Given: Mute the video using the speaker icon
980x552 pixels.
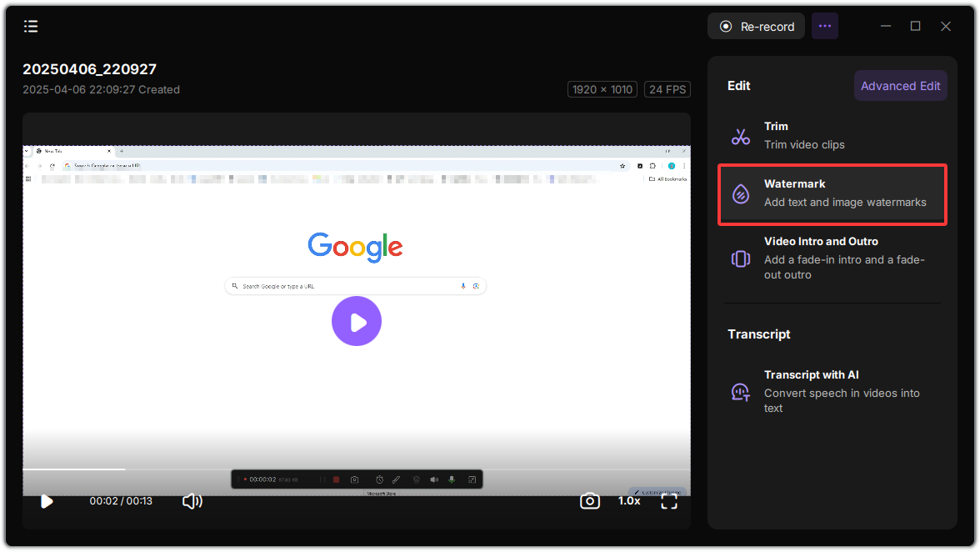Looking at the screenshot, I should (x=192, y=501).
